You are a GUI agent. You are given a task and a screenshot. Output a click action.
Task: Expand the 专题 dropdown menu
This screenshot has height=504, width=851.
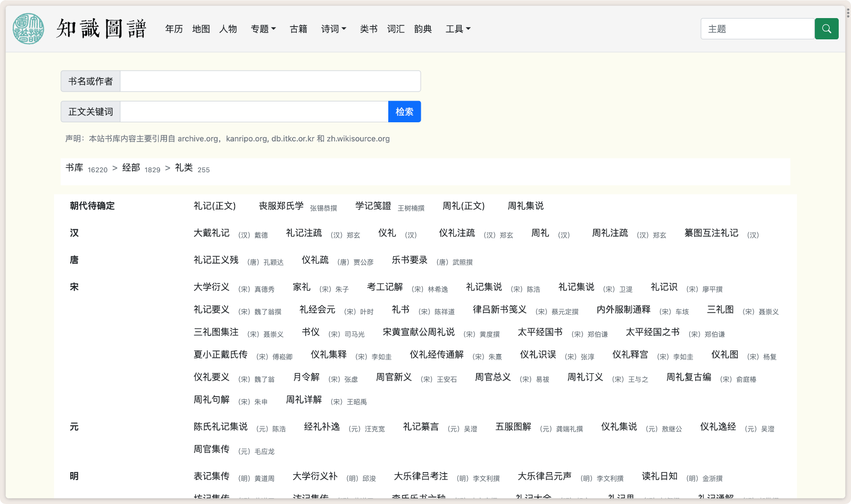pyautogui.click(x=263, y=29)
